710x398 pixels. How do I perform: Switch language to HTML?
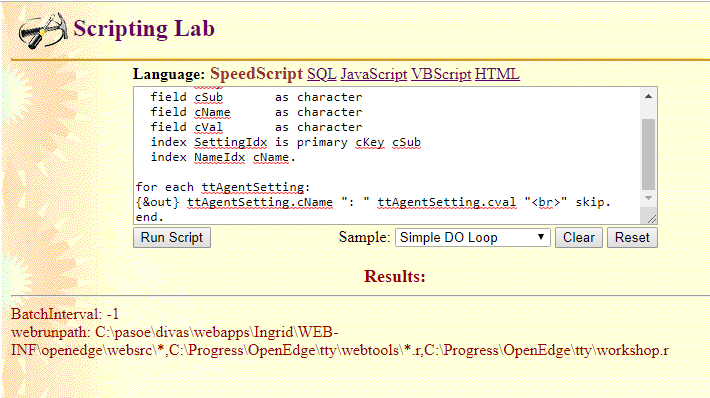coord(497,74)
